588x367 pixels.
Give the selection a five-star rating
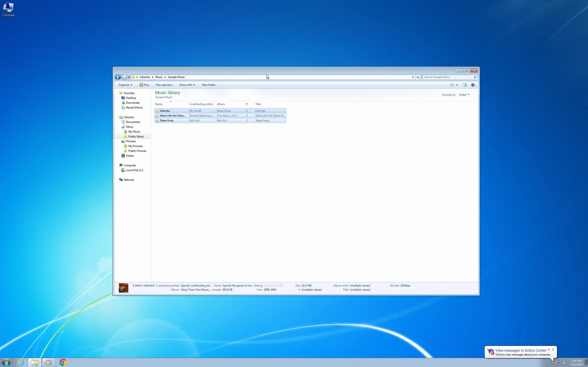point(281,285)
